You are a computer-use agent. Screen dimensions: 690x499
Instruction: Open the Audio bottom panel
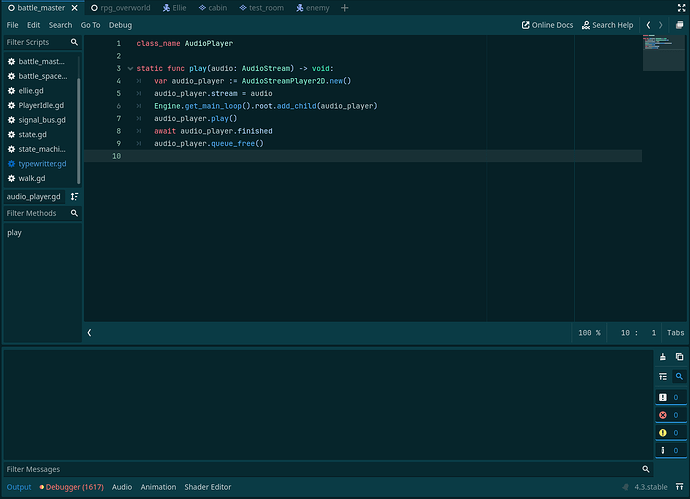[x=122, y=487]
